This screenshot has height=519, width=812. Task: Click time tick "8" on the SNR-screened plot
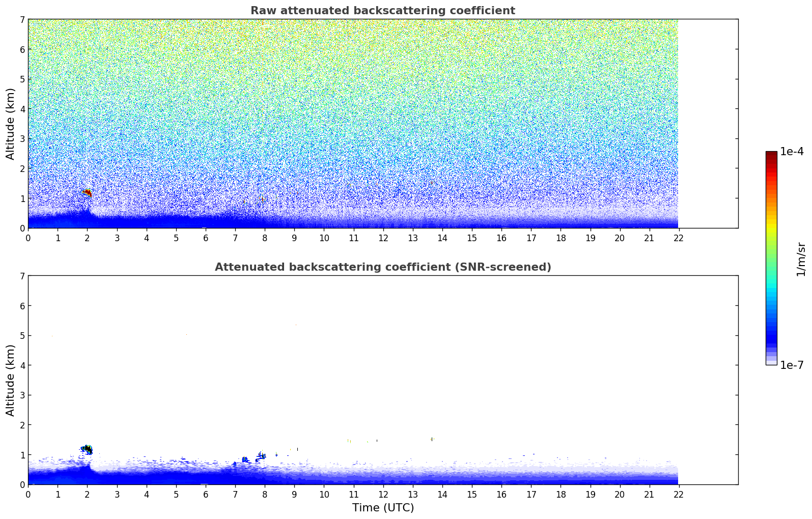pyautogui.click(x=265, y=495)
